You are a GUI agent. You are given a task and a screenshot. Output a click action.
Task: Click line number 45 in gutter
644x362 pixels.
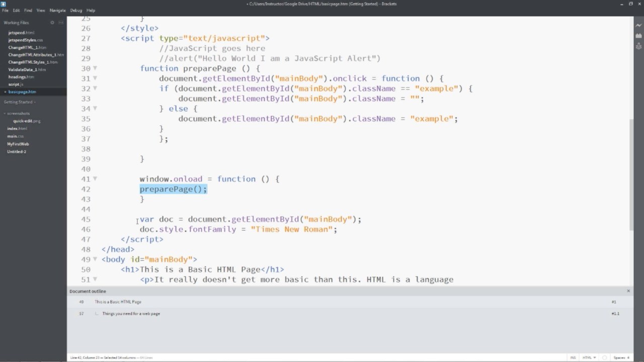[x=86, y=219]
